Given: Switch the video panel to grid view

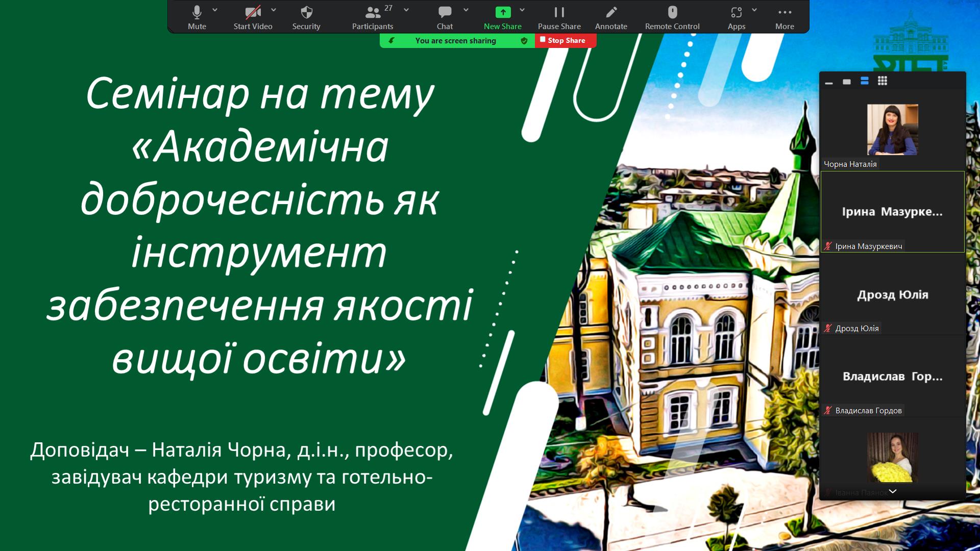Looking at the screenshot, I should click(883, 81).
